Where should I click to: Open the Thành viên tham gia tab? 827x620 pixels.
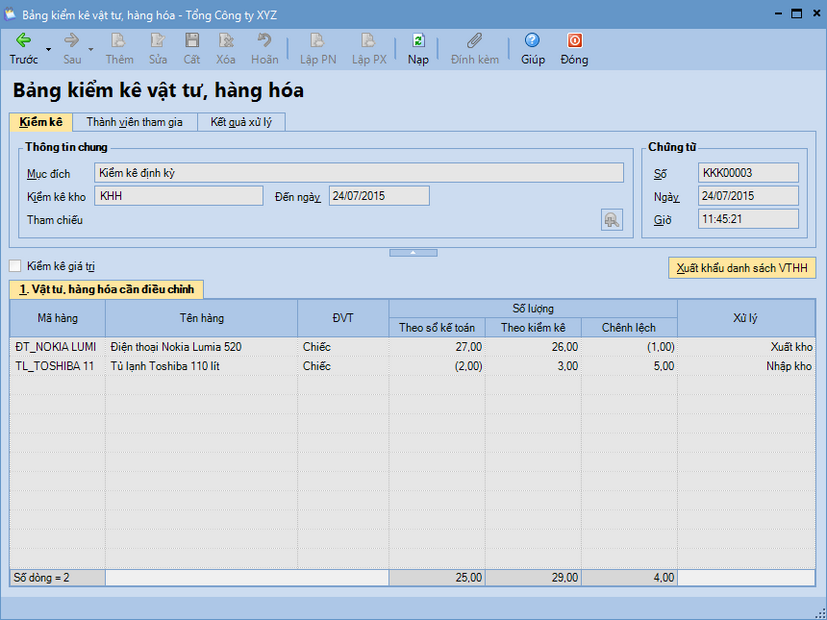tap(134, 122)
